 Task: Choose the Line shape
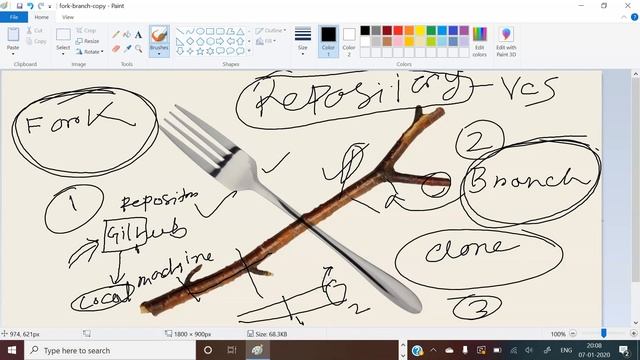180,31
